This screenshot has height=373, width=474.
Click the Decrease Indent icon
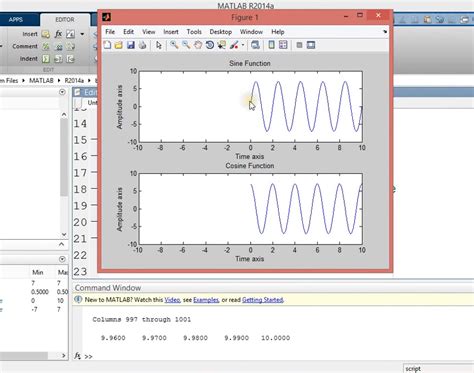pos(70,59)
